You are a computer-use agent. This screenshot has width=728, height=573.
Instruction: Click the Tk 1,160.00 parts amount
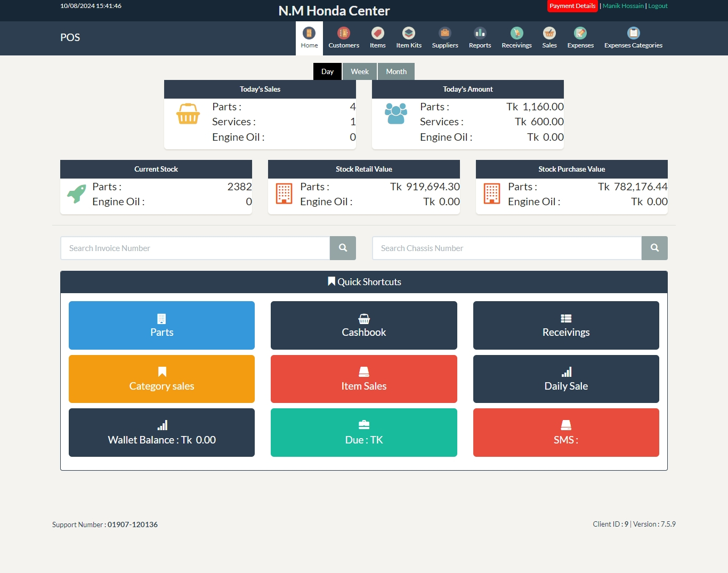pos(535,107)
